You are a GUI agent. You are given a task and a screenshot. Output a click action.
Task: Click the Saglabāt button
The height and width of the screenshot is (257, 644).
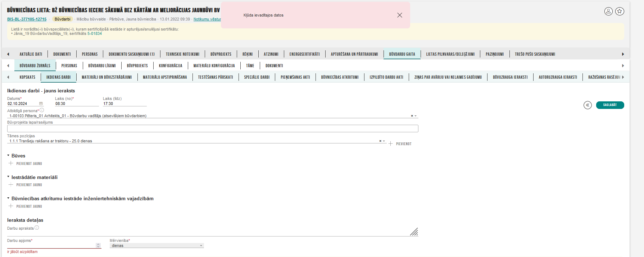point(610,105)
